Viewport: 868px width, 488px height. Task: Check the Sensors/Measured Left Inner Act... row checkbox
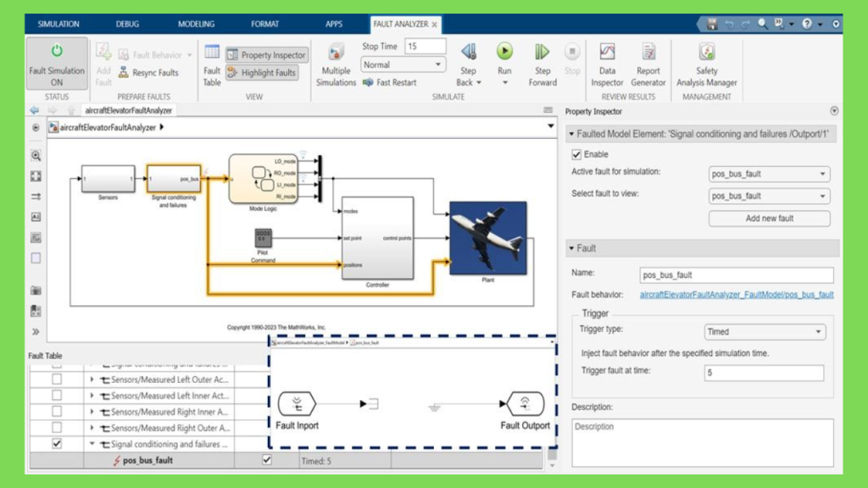57,396
